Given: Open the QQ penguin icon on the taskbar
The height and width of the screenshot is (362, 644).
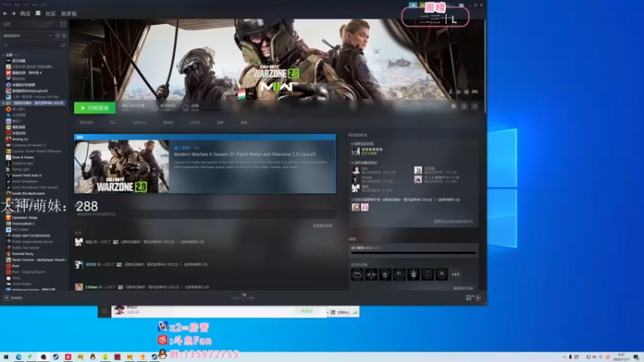Looking at the screenshot, I should (x=93, y=357).
